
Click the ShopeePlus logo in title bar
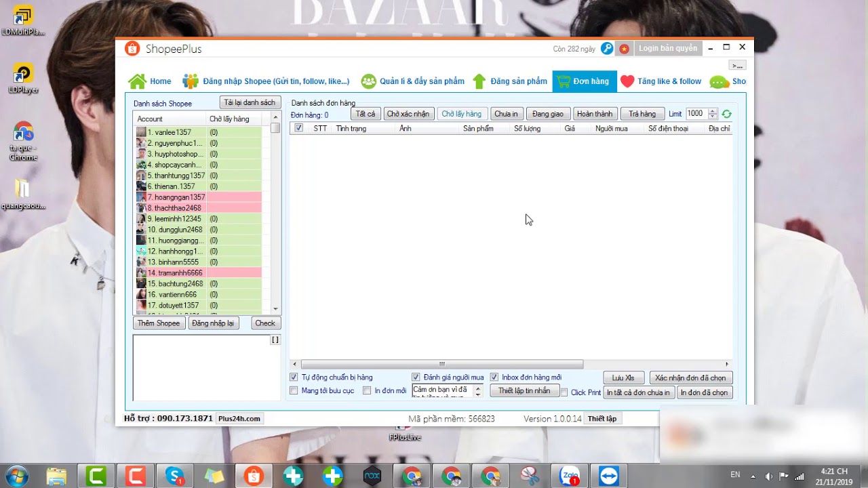coord(132,49)
